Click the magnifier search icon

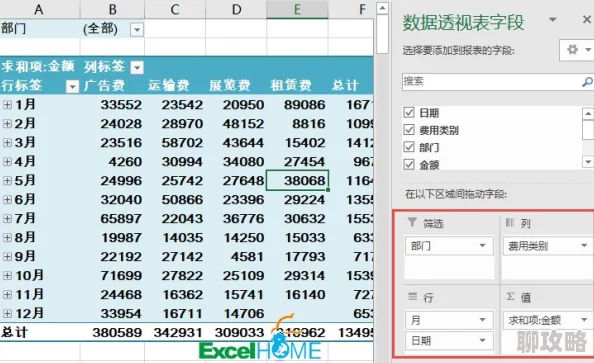click(587, 81)
